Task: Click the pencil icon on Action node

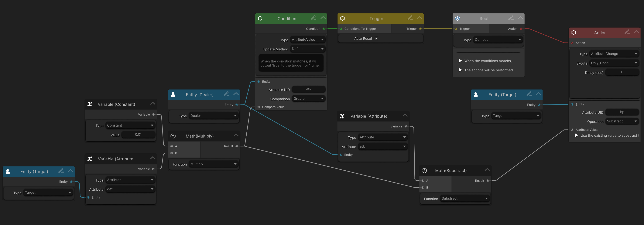Action: [x=627, y=32]
